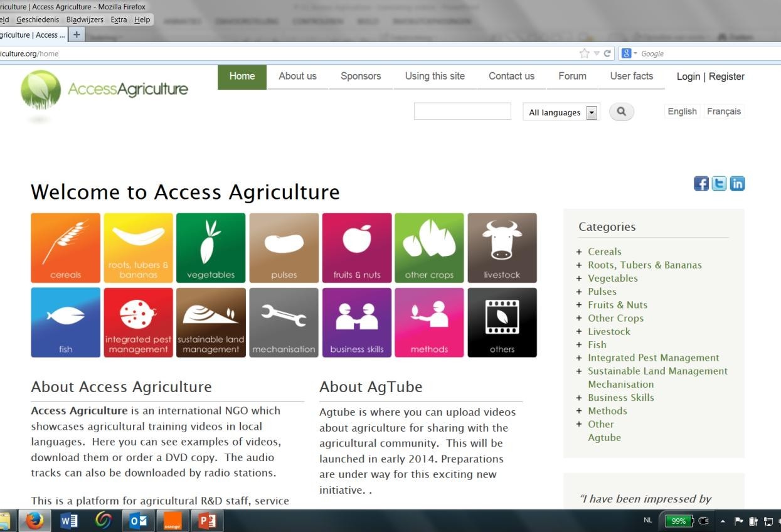Screen dimensions: 781x532
Task: Open the Sponsors page
Action: (x=361, y=77)
